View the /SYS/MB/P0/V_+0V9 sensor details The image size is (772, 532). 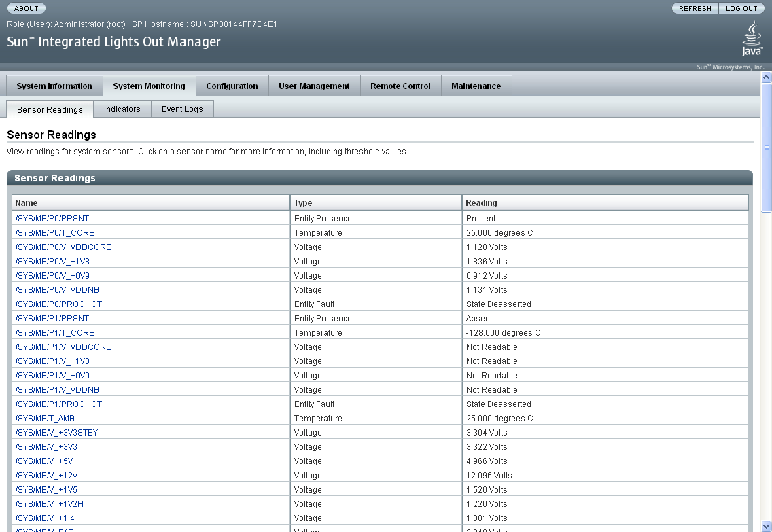(x=52, y=276)
